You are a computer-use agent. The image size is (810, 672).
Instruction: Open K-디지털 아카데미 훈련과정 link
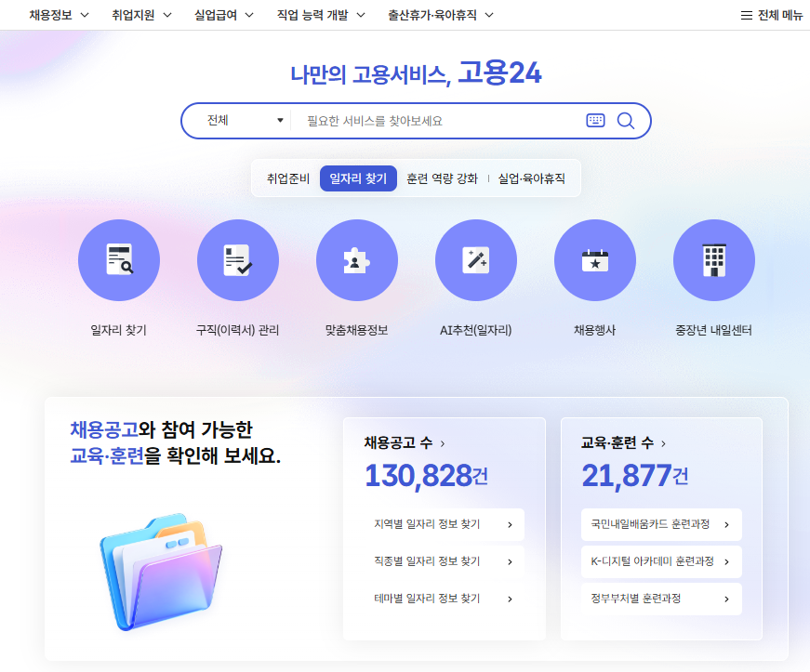tap(661, 561)
